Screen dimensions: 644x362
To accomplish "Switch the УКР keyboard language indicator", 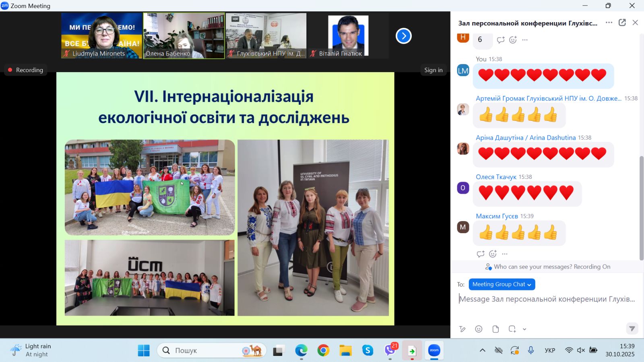I will point(550,350).
